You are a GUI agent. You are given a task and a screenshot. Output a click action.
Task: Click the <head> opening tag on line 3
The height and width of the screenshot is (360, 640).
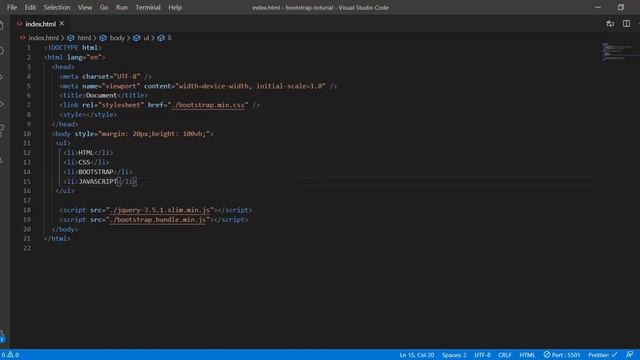63,67
